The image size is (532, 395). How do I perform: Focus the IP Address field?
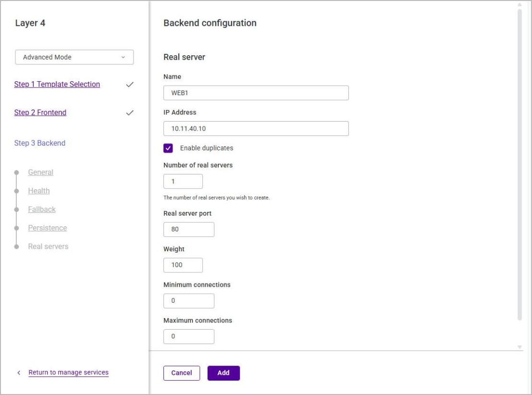(x=256, y=129)
